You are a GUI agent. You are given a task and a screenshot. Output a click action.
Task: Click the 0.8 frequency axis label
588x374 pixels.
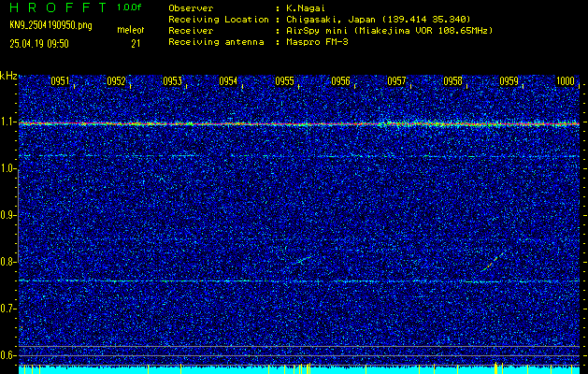pyautogui.click(x=7, y=262)
